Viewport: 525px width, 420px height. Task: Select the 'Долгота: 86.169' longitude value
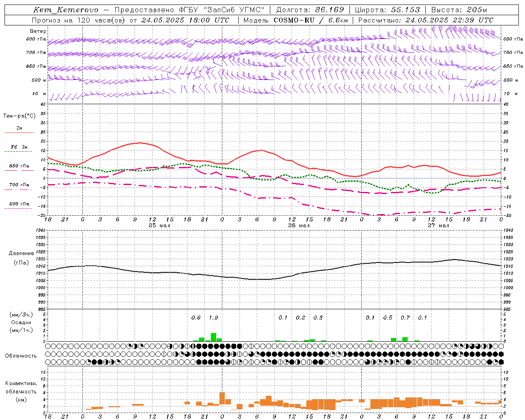click(310, 10)
